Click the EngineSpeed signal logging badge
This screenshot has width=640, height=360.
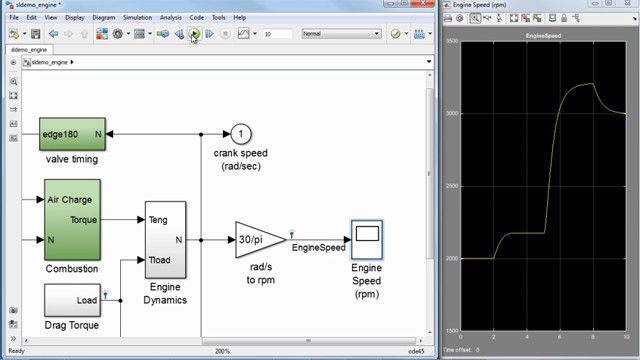(291, 234)
